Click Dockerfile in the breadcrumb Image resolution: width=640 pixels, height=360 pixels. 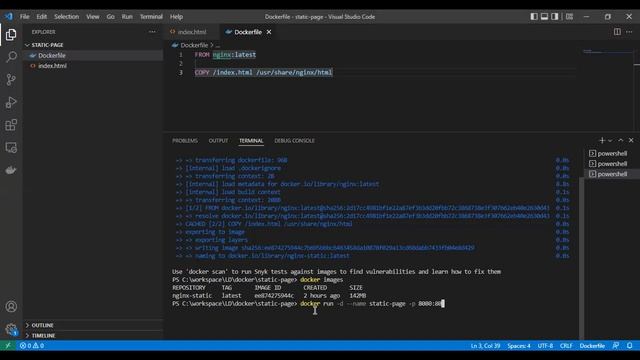coord(194,45)
